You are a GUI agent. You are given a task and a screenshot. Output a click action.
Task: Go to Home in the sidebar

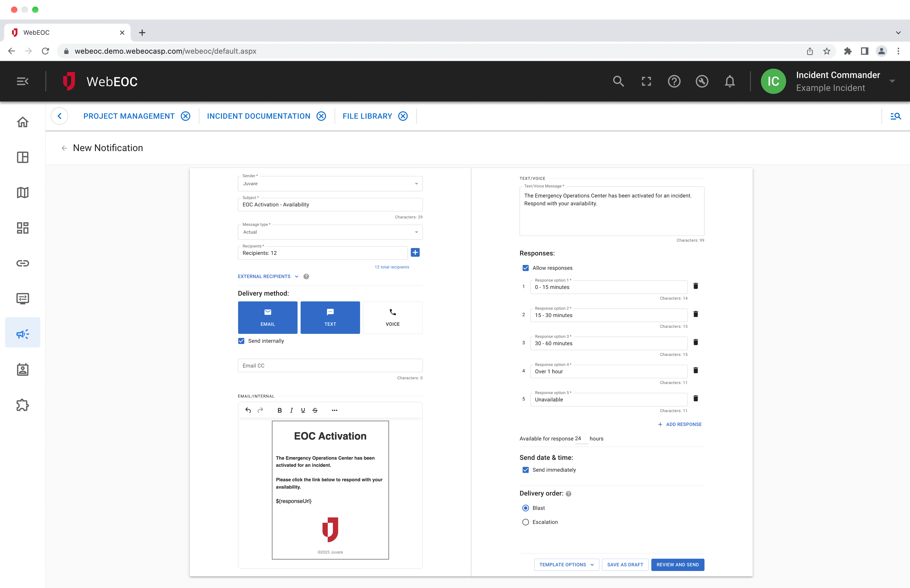[23, 122]
